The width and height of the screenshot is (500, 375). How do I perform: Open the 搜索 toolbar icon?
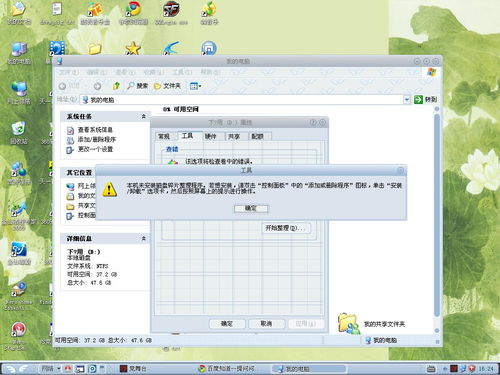[137, 86]
